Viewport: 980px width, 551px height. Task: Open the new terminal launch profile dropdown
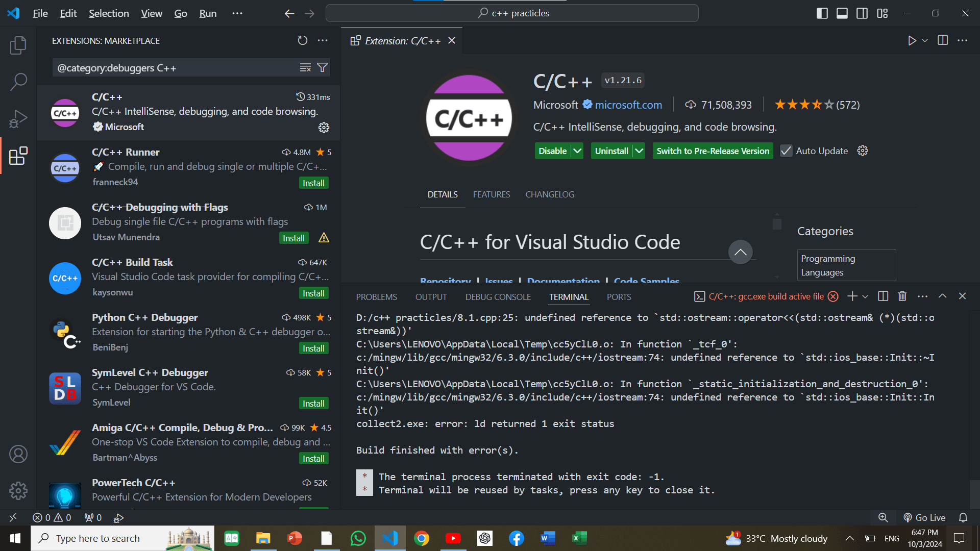click(865, 296)
